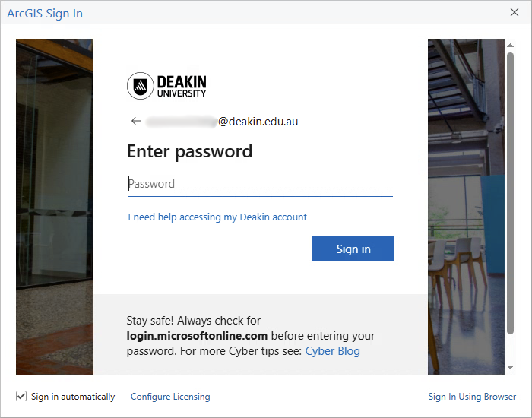The image size is (532, 418).
Task: Click the DEAKIN UNIVERSITY wordmark text
Action: [x=182, y=86]
